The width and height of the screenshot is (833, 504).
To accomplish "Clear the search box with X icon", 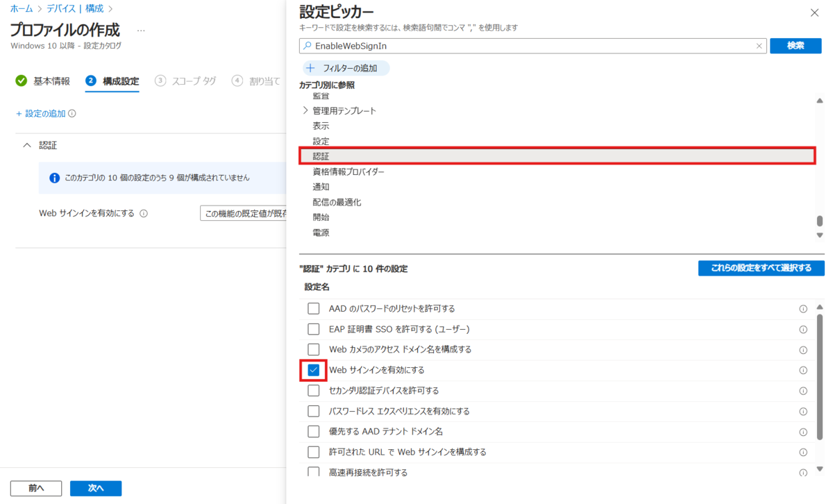I will [759, 46].
